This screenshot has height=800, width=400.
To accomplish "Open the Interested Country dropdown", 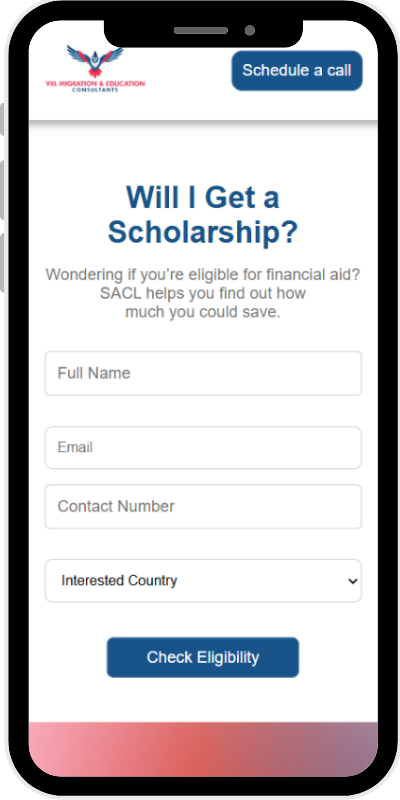I will coord(203,581).
